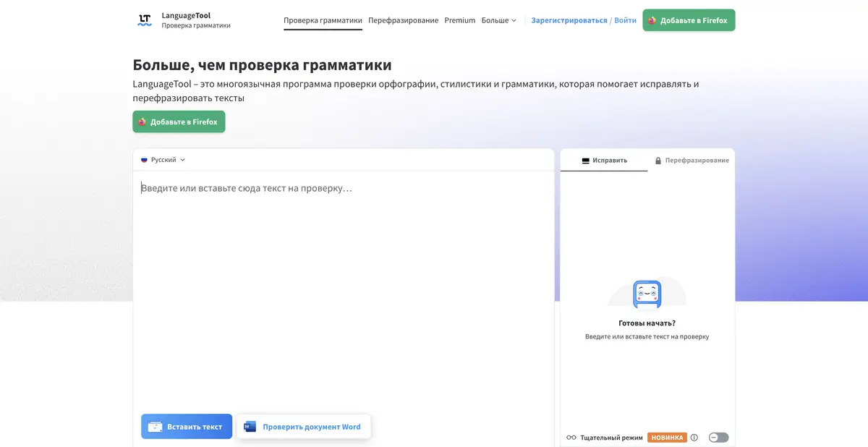Click the info icon beside НОВИНКА
Screen dimensions: 868x447
tap(694, 438)
